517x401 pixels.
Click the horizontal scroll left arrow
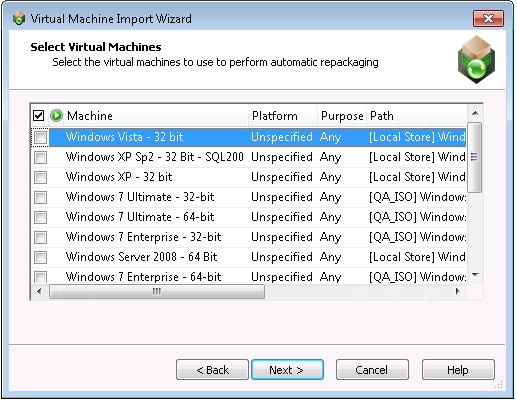click(39, 292)
